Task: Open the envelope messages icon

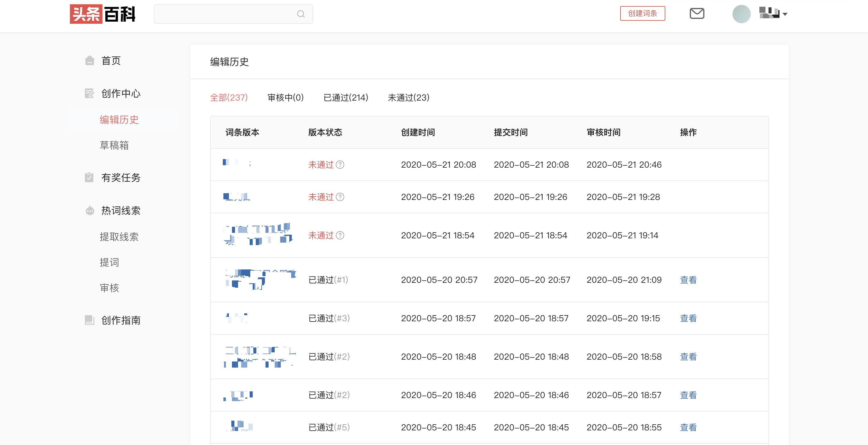Action: (x=697, y=14)
